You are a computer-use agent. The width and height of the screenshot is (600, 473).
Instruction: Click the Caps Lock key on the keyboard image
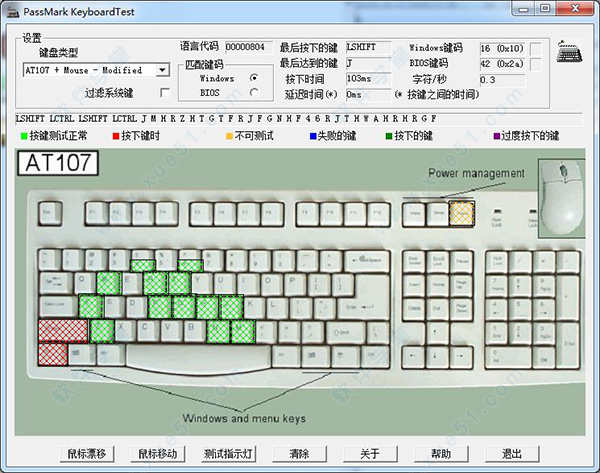58,307
